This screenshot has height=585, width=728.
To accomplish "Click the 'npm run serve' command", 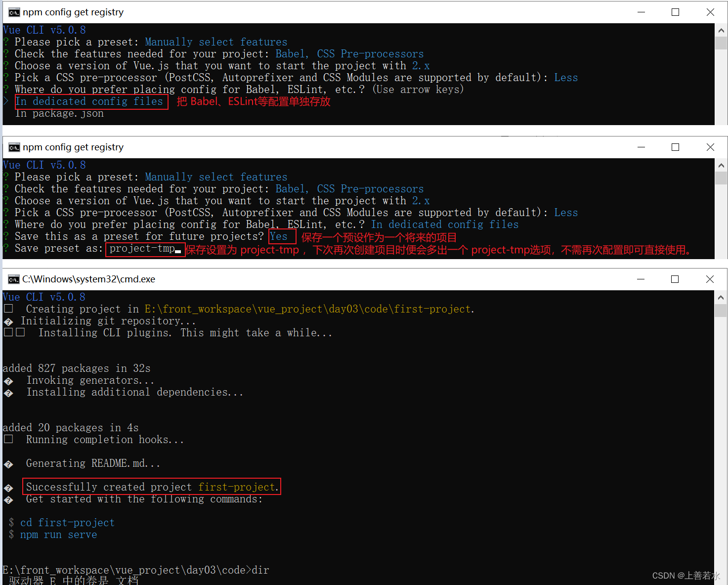I will coord(58,535).
